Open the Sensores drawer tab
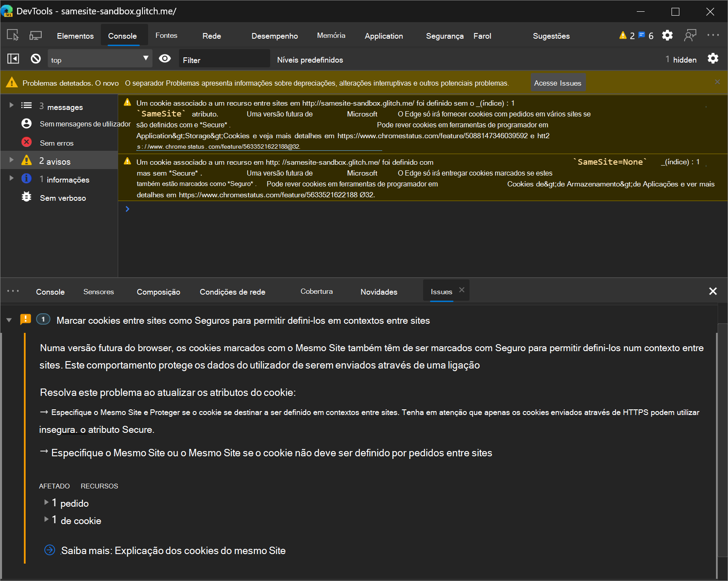The image size is (728, 581). point(99,292)
